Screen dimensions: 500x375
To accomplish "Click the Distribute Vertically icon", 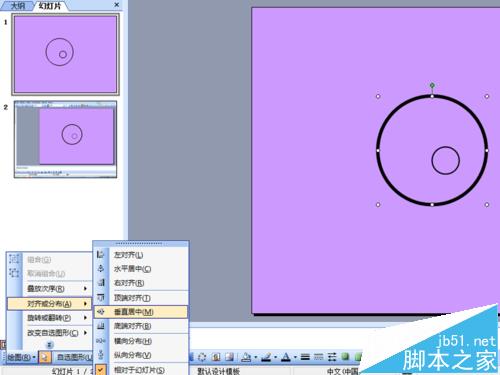I will tap(101, 355).
